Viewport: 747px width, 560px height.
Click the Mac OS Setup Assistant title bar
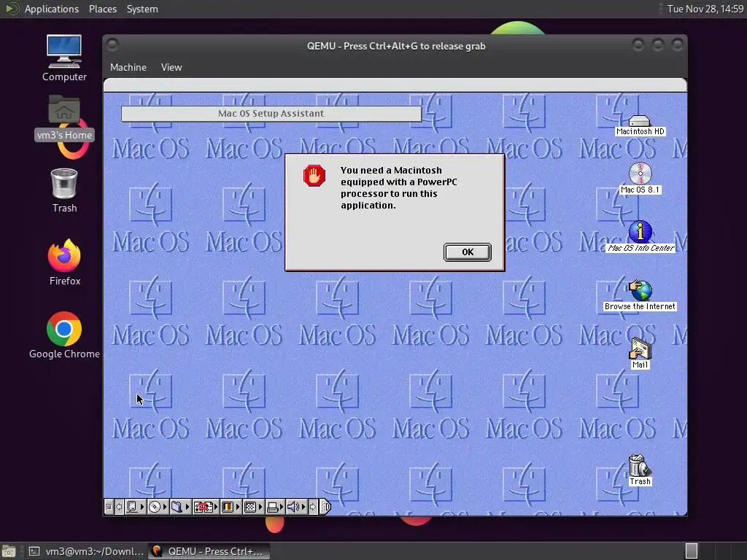[271, 113]
